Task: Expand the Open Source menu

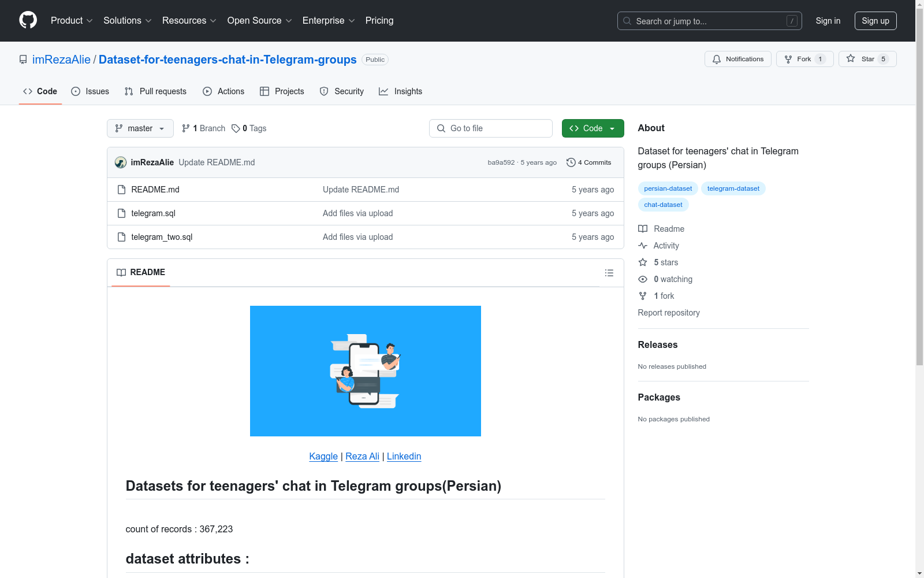Action: coord(260,20)
